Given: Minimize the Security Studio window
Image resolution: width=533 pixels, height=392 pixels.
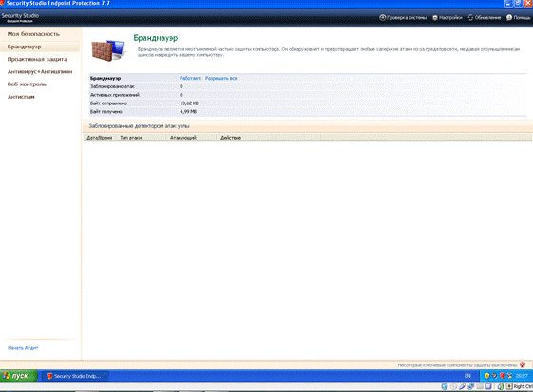Looking at the screenshot, I should tap(508, 3).
